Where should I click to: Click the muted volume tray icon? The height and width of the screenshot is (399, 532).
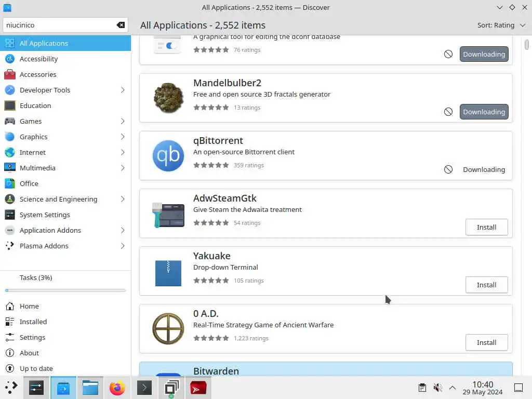(x=437, y=388)
